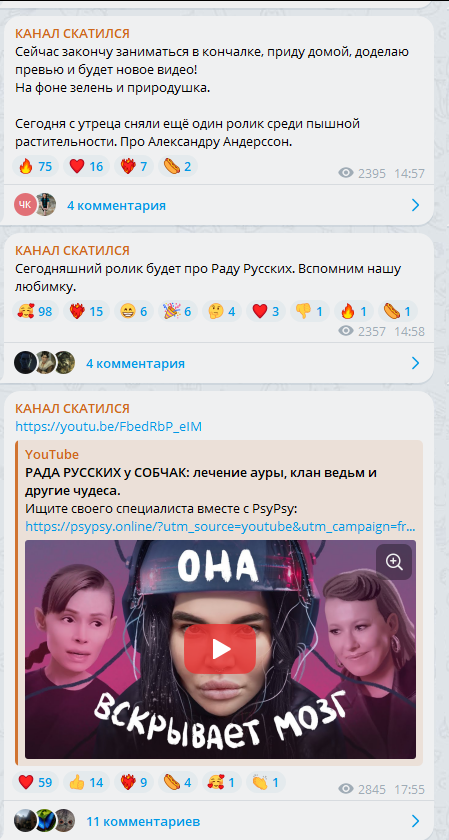This screenshot has width=449, height=840.
Task: Play the YouTube video preview
Action: tap(220, 649)
